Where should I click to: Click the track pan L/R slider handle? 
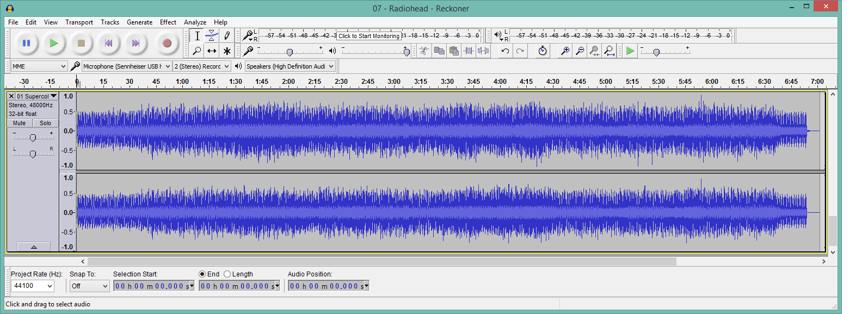(x=33, y=155)
